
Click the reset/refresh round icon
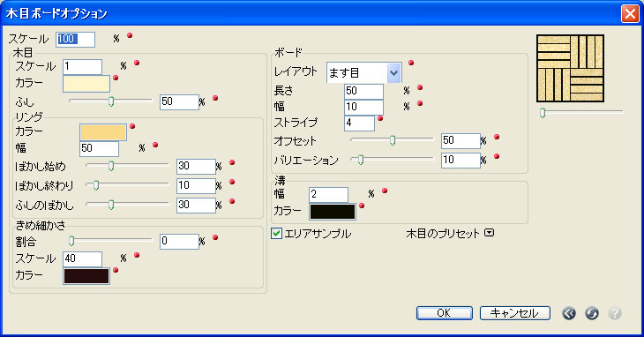coord(592,313)
